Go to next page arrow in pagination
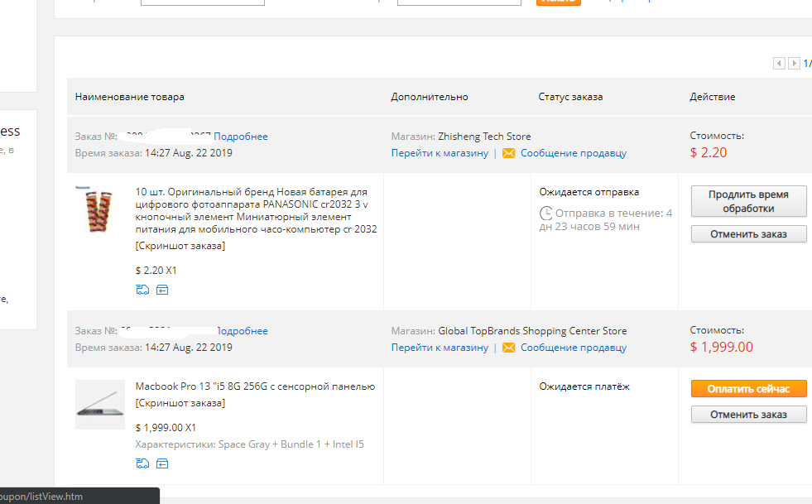 tap(794, 63)
